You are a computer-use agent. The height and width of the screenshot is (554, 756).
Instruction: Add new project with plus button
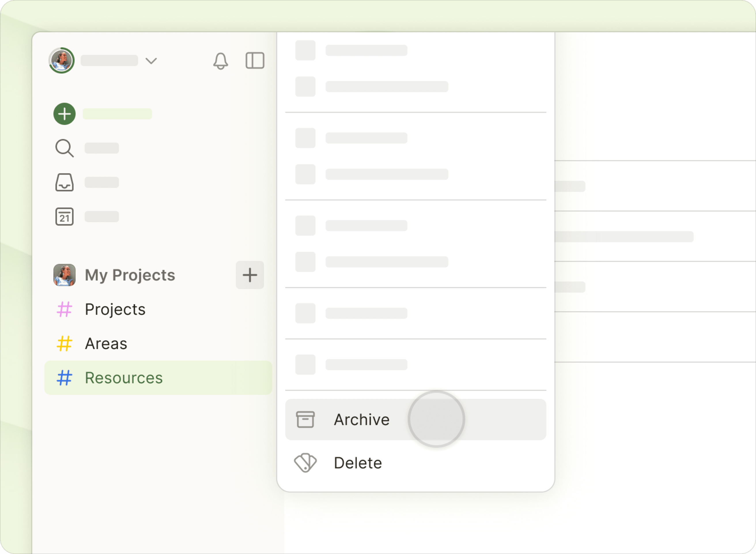[250, 275]
